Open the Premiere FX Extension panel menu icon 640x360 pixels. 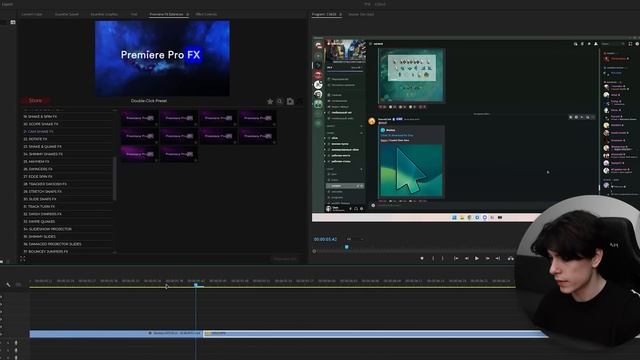click(187, 14)
